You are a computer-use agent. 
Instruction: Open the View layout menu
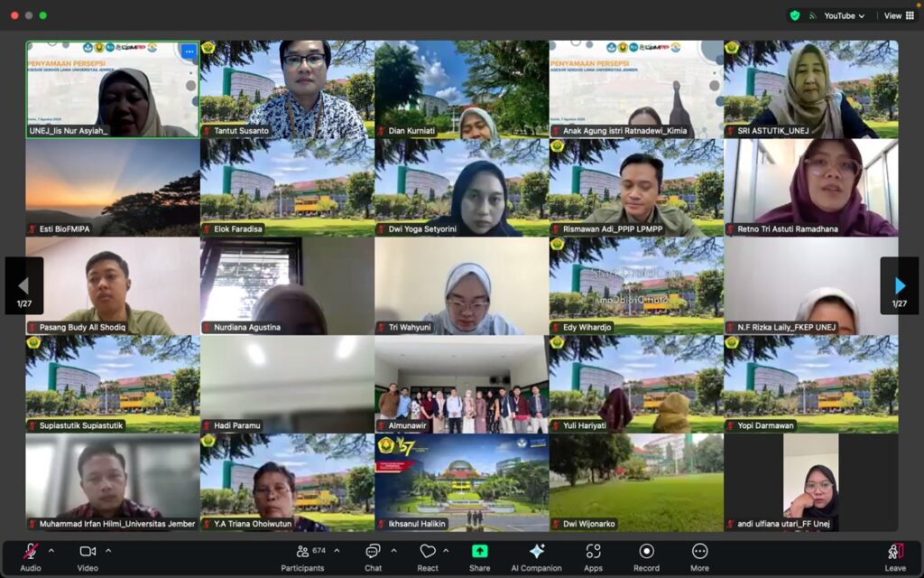tap(899, 15)
